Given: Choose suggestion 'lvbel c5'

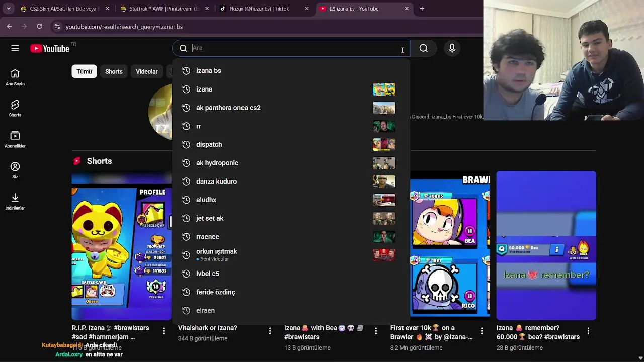Looking at the screenshot, I should pos(291,274).
